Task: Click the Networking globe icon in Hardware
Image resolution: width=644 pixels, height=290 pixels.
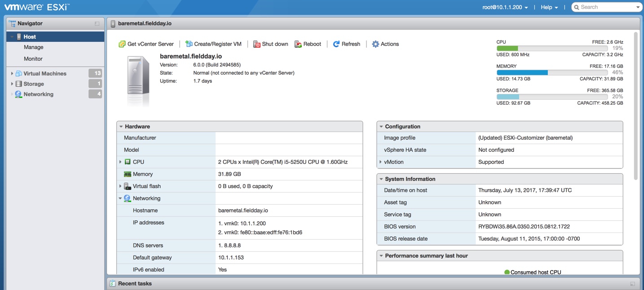Action: (128, 198)
